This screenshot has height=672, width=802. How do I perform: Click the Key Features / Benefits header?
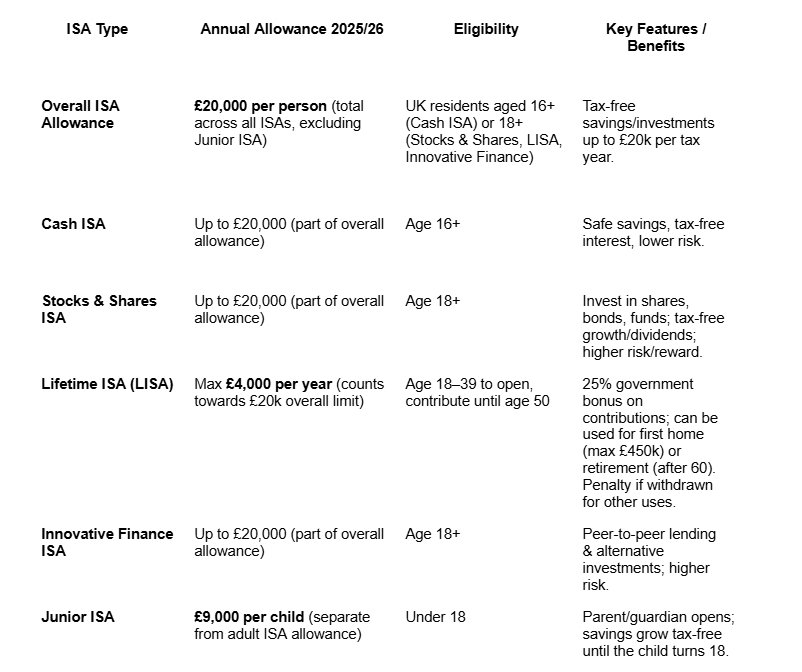tap(656, 37)
